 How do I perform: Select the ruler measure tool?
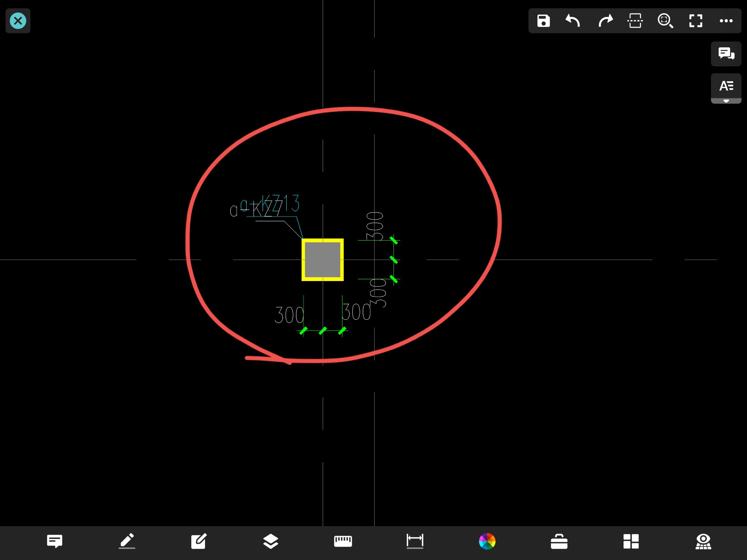(343, 541)
